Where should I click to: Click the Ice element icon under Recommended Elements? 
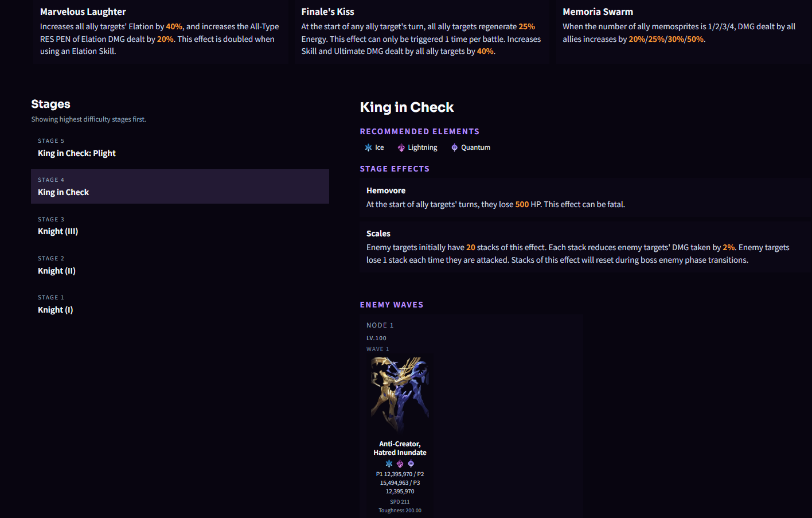tap(368, 147)
